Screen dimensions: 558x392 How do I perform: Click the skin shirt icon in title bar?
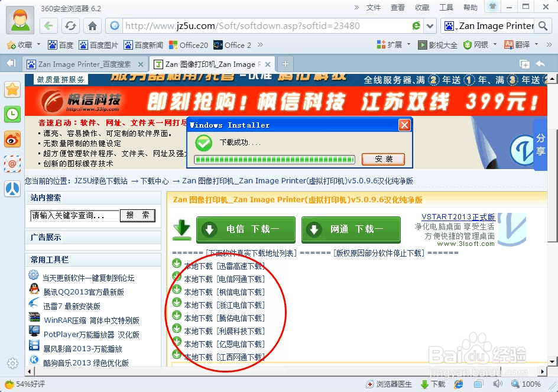pyautogui.click(x=492, y=7)
